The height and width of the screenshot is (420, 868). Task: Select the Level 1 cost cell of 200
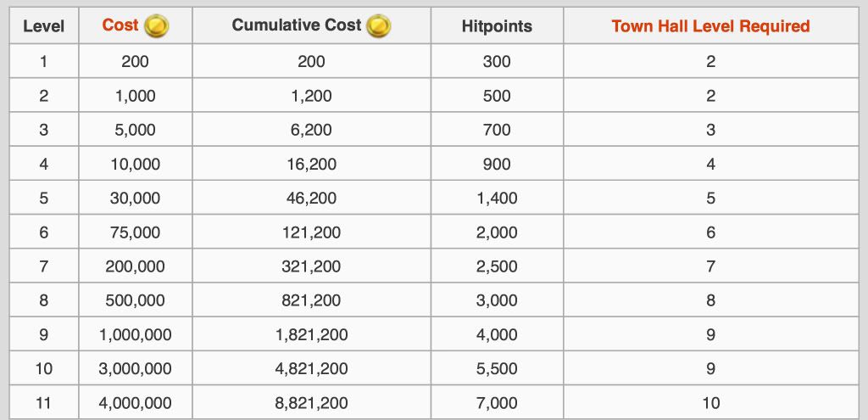[136, 61]
